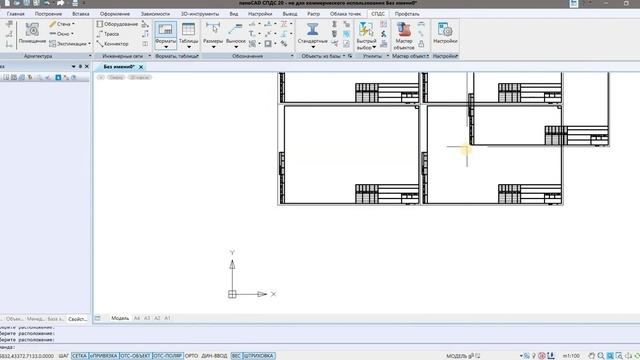Switch to the A3 layout tab
This screenshot has width=640, height=360.
click(147, 318)
